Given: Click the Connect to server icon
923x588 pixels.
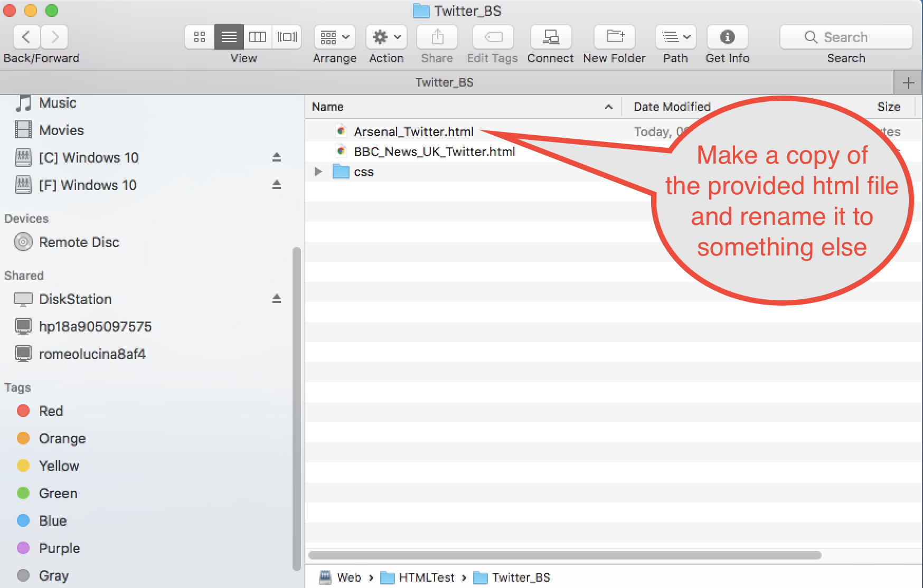Looking at the screenshot, I should [x=551, y=37].
